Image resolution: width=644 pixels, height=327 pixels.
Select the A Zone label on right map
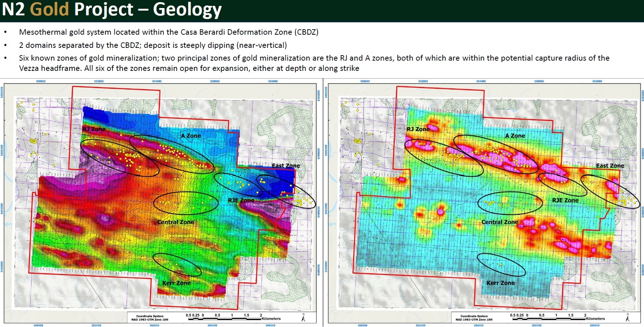(x=515, y=136)
